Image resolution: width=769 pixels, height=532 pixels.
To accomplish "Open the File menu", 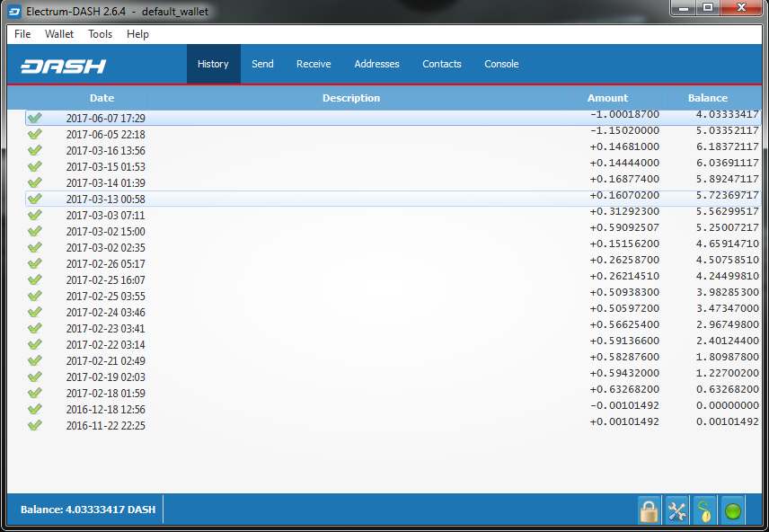I will [x=22, y=34].
